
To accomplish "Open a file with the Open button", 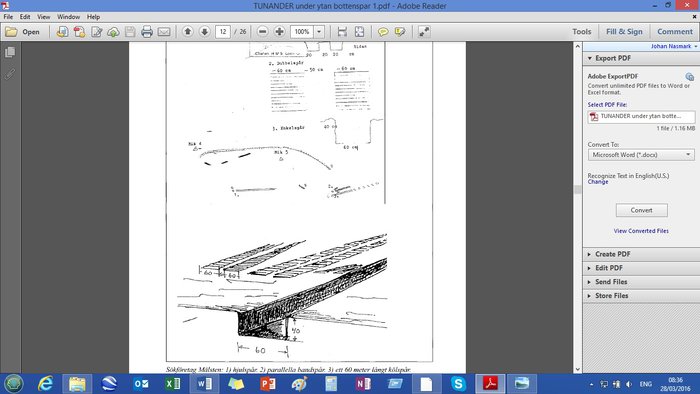I will point(22,32).
